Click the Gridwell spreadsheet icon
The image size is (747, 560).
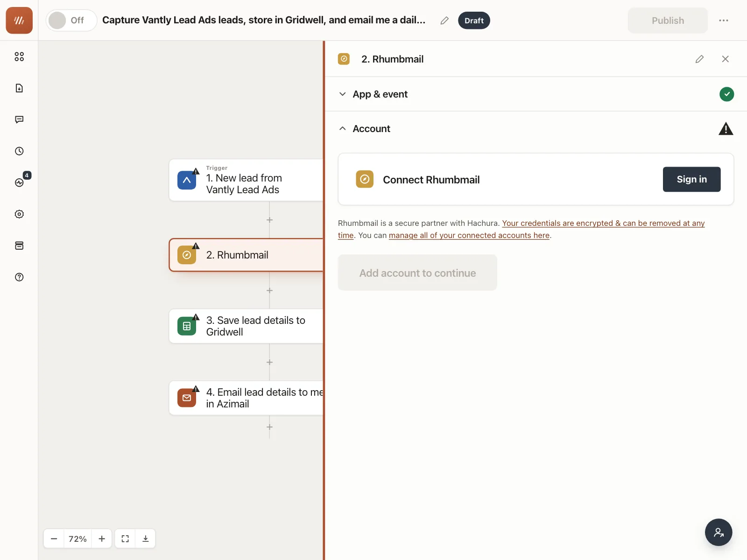(x=187, y=326)
